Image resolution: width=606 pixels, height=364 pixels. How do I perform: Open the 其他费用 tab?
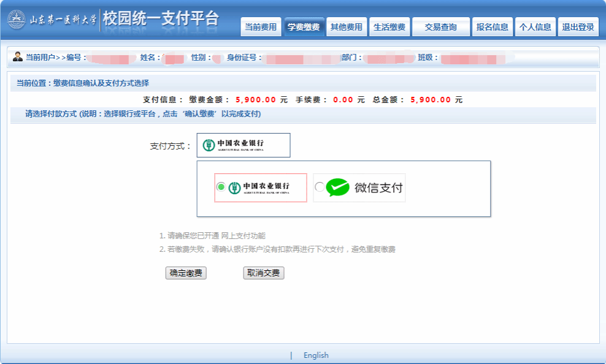coord(347,27)
